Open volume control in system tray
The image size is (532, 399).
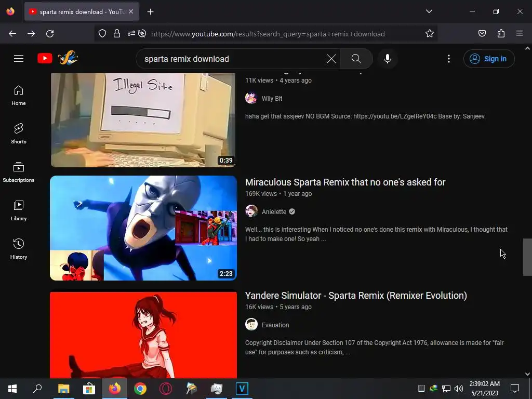coord(458,389)
